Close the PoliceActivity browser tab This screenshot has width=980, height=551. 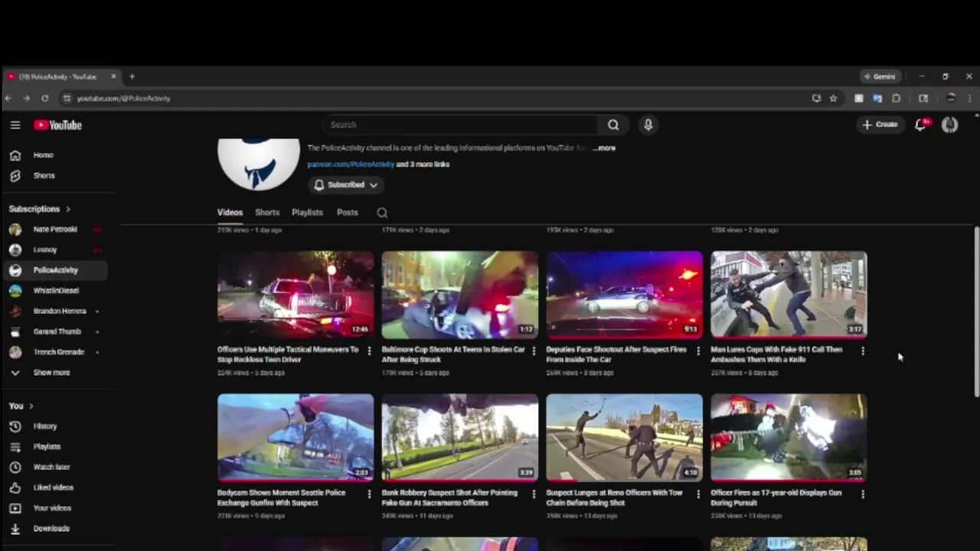click(x=113, y=77)
